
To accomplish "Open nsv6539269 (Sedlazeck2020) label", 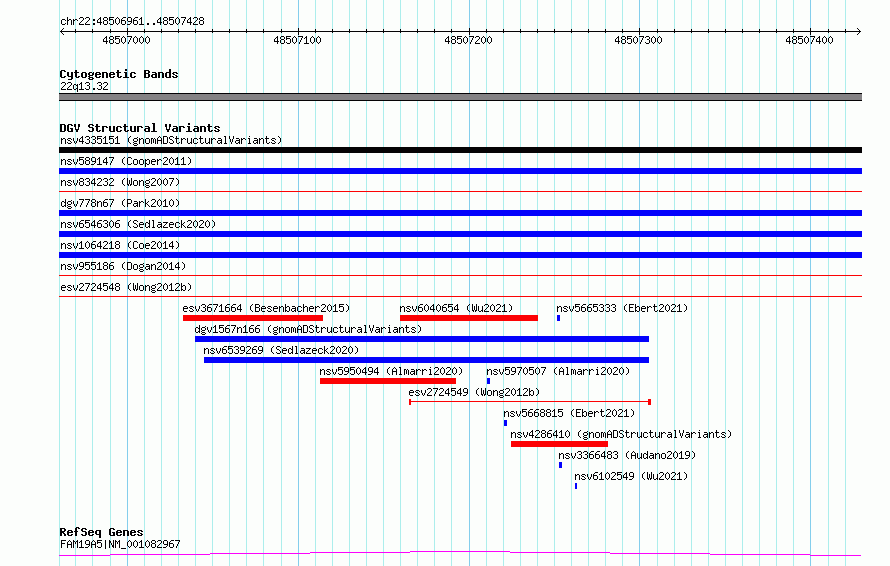I will click(x=281, y=350).
